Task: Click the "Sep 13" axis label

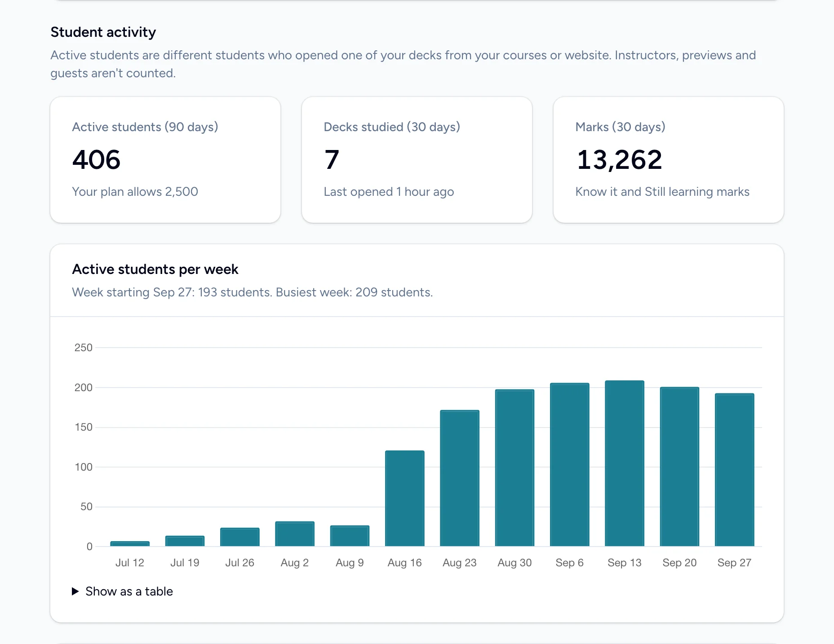Action: click(x=625, y=563)
